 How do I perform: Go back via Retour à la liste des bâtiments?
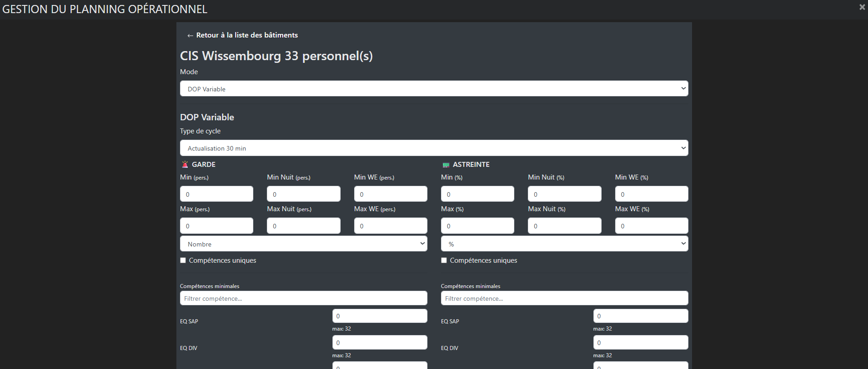point(247,35)
